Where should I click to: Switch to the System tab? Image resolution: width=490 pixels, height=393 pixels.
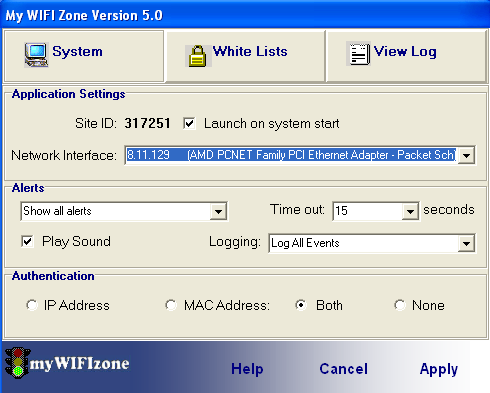(x=84, y=56)
